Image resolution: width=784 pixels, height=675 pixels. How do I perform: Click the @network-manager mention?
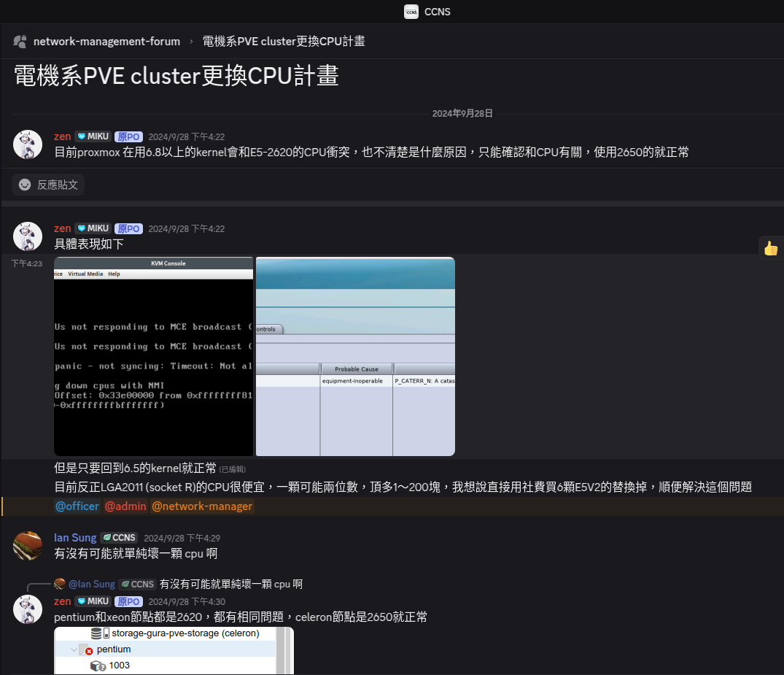pyautogui.click(x=202, y=506)
